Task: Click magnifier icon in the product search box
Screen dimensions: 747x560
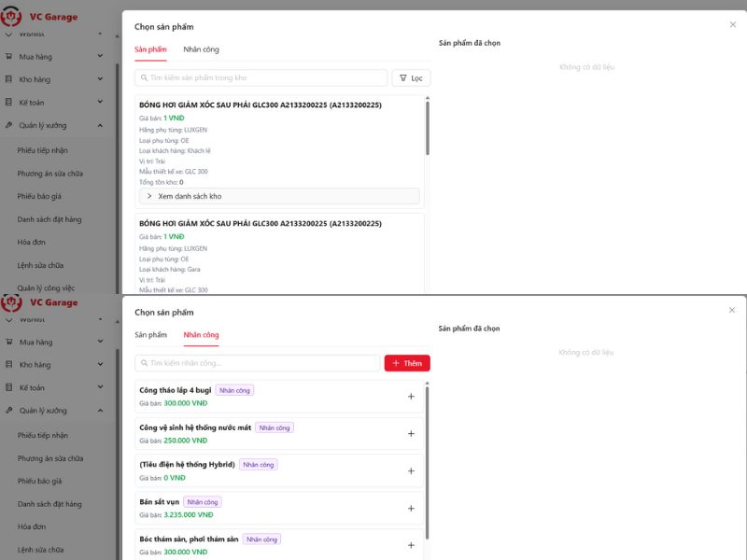Action: (x=143, y=78)
